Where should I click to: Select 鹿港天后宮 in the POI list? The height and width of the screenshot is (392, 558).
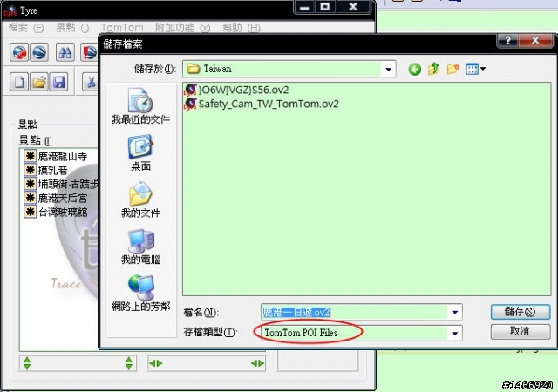pos(56,198)
